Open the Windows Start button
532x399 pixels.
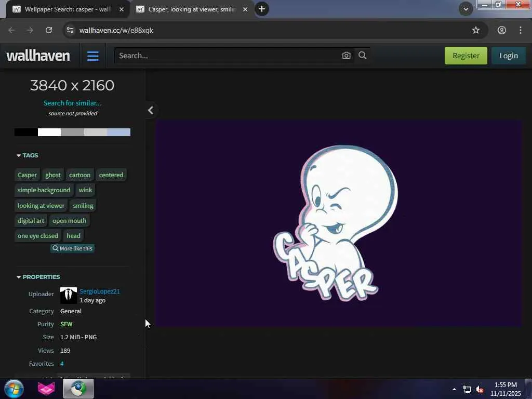[x=14, y=389]
